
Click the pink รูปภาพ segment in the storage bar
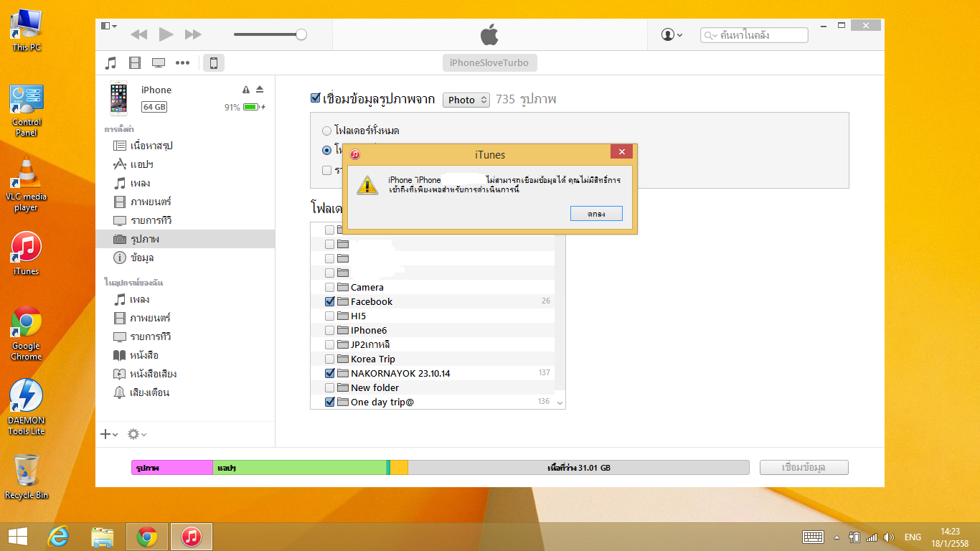(172, 468)
